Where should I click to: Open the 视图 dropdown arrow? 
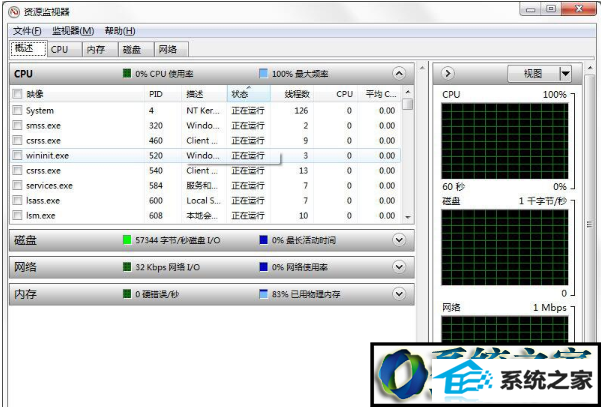(x=566, y=73)
